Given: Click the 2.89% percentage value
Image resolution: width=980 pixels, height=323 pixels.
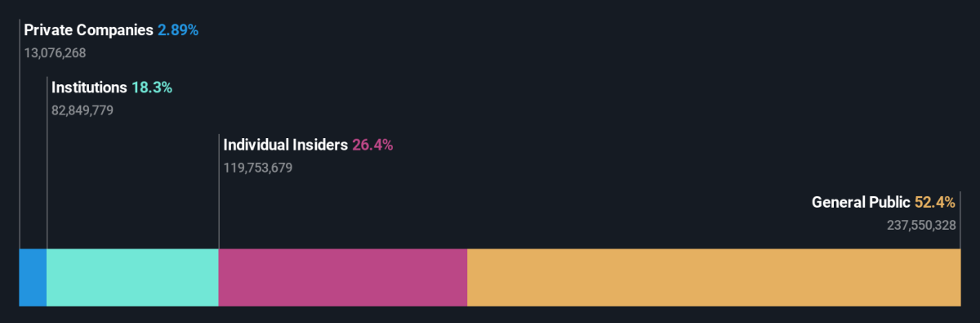Looking at the screenshot, I should pos(178,30).
